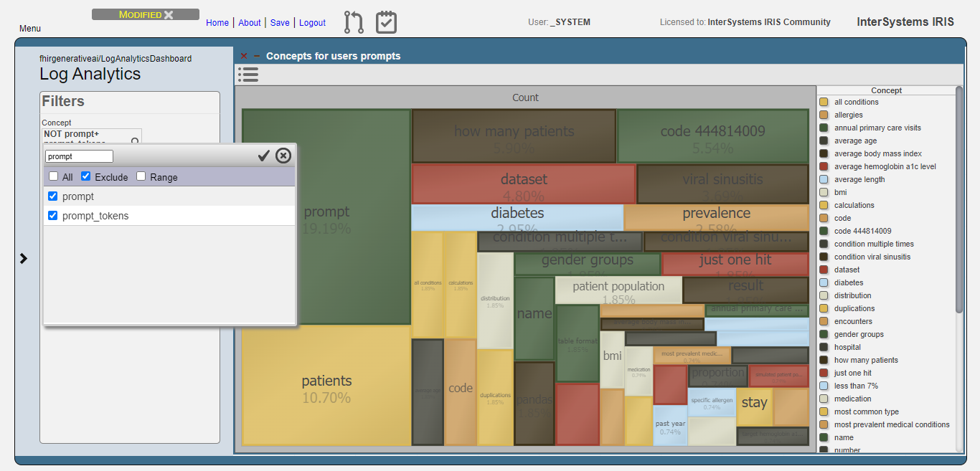The image size is (980, 471).
Task: Click the Concepts for users prompts title
Action: (x=334, y=56)
